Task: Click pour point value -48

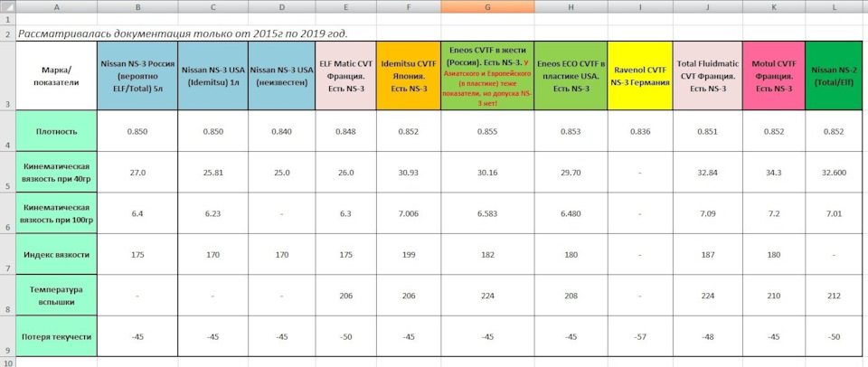Action: coord(708,336)
